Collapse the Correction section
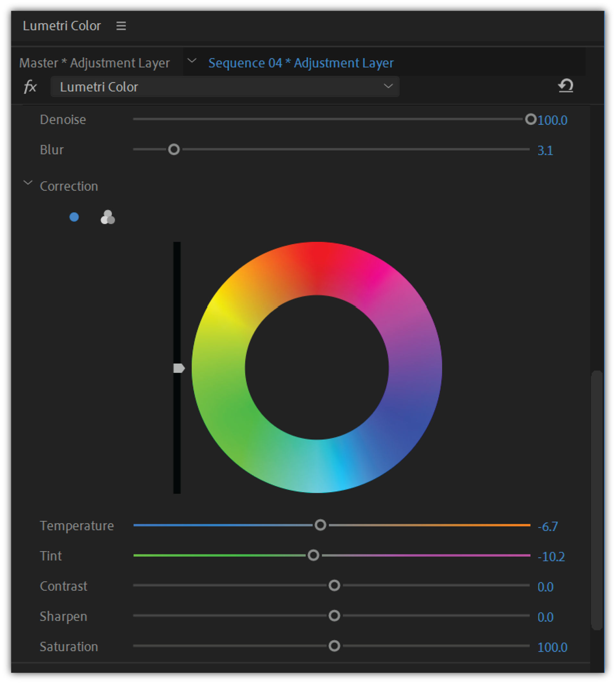Image resolution: width=616 pixels, height=684 pixels. pos(28,183)
